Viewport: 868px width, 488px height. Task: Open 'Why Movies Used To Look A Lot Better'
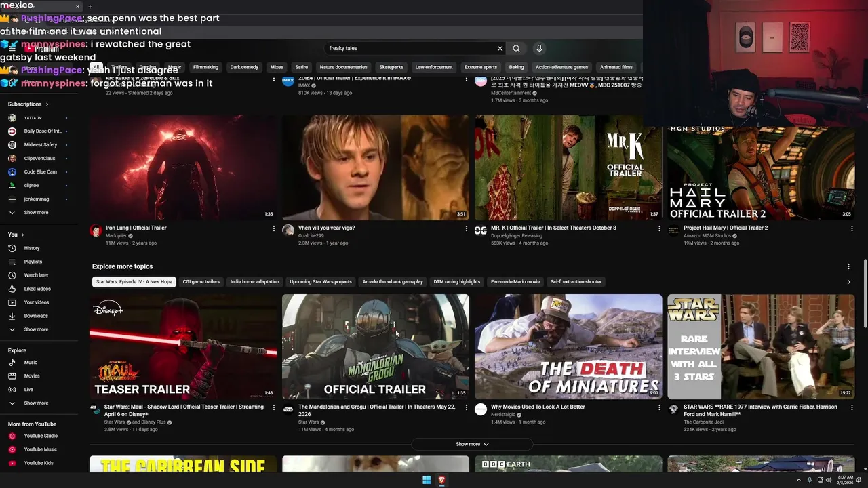pos(538,407)
